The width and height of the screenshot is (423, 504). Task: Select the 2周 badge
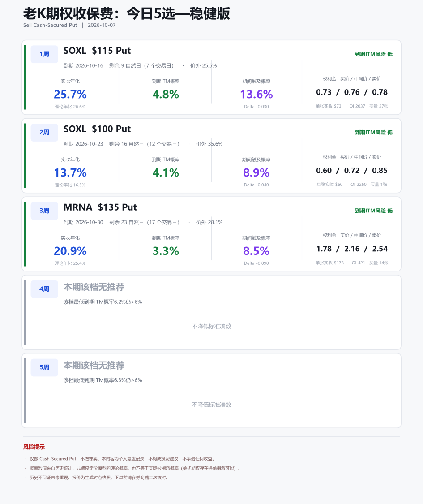tap(44, 133)
